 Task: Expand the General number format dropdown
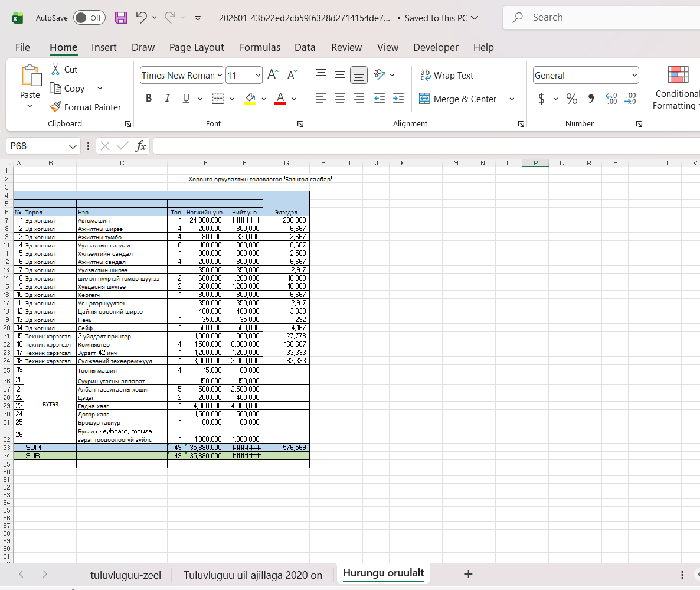coord(634,75)
